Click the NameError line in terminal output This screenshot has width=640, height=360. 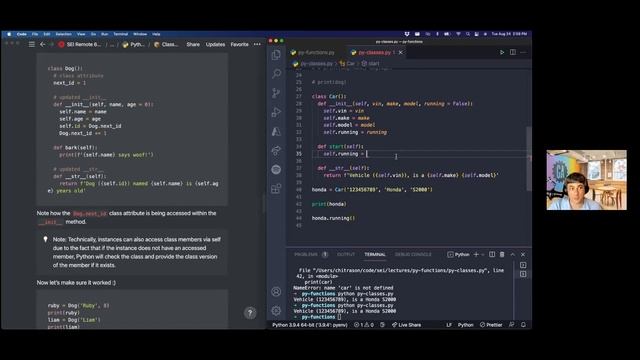[343, 288]
